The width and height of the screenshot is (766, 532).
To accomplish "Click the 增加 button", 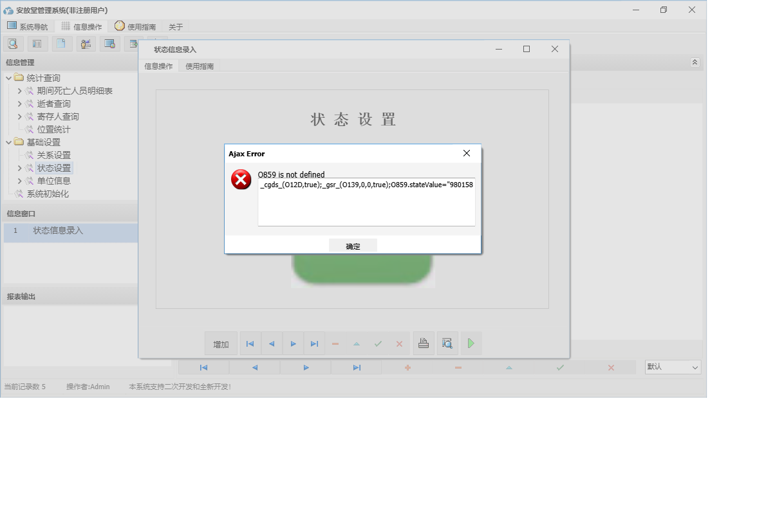I will point(221,344).
